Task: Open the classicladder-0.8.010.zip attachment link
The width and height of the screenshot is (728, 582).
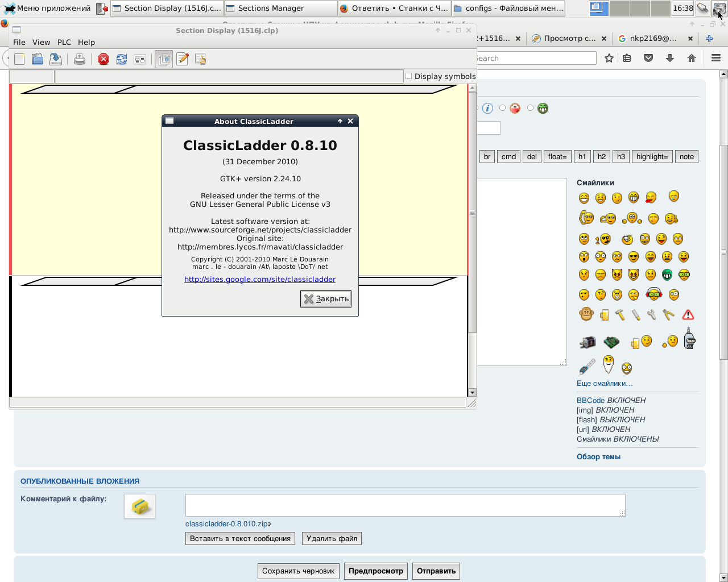Action: [227, 524]
